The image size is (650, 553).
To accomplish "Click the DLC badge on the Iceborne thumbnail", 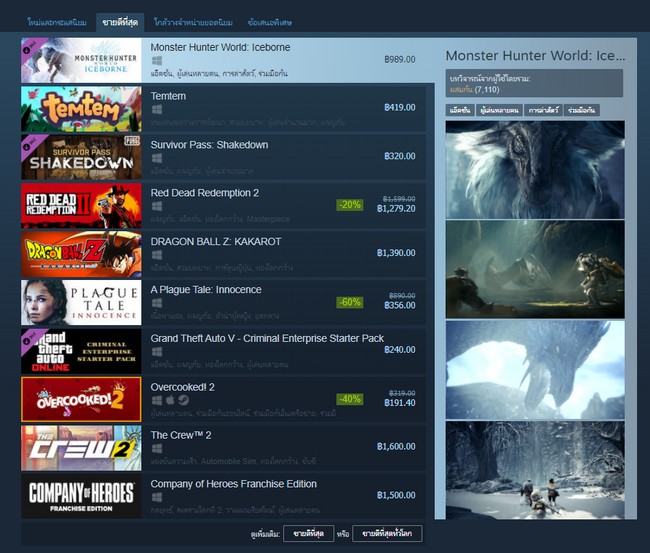I will [30, 47].
